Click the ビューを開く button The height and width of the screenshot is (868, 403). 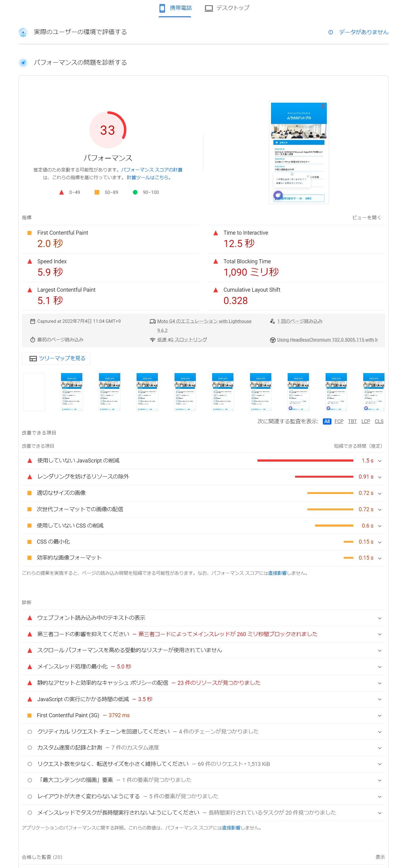click(366, 218)
